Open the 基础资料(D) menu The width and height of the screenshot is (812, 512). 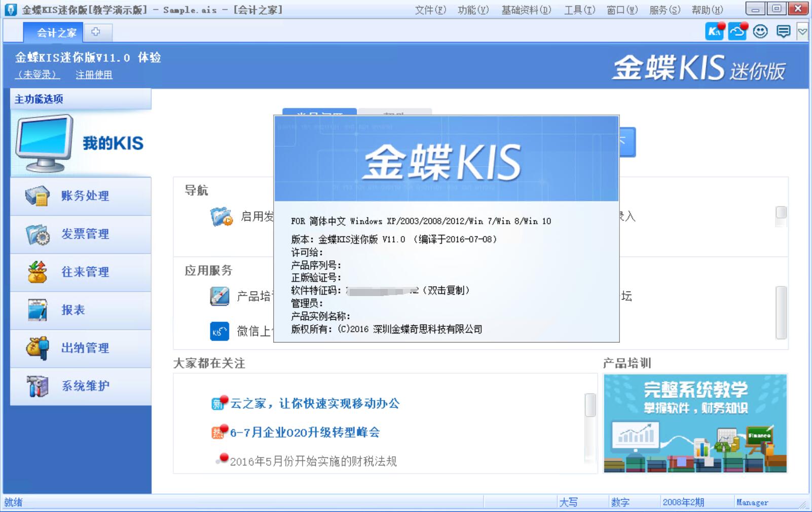(526, 10)
